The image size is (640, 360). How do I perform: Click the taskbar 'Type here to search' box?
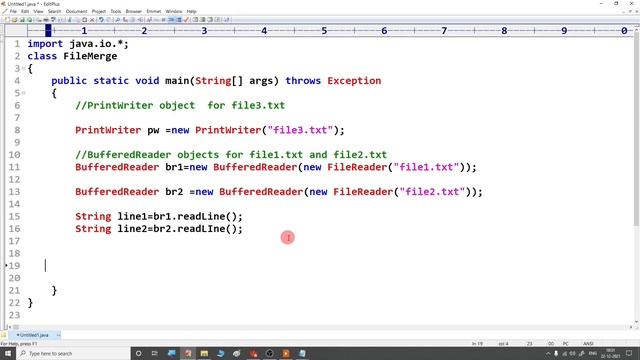click(73, 353)
